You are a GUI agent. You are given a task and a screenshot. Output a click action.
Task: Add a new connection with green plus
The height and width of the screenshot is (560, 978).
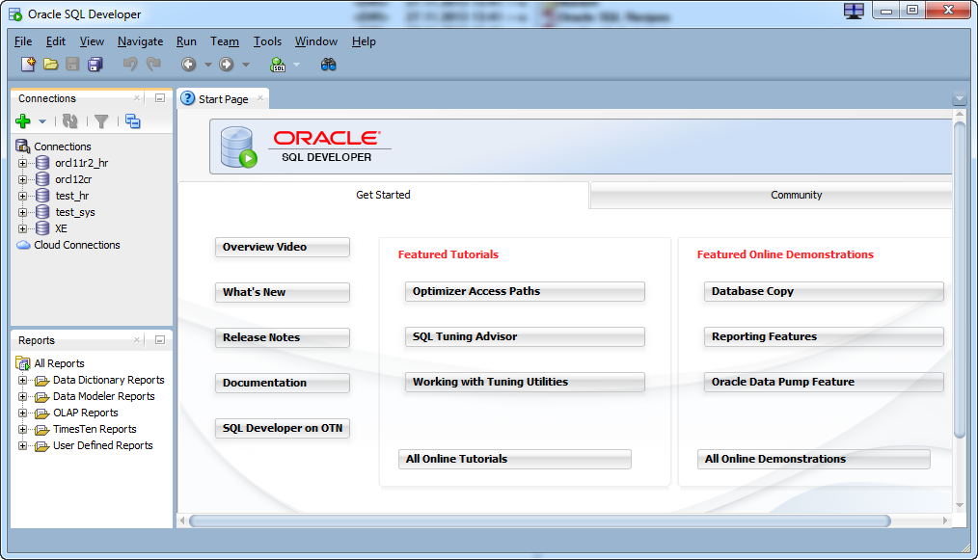23,121
